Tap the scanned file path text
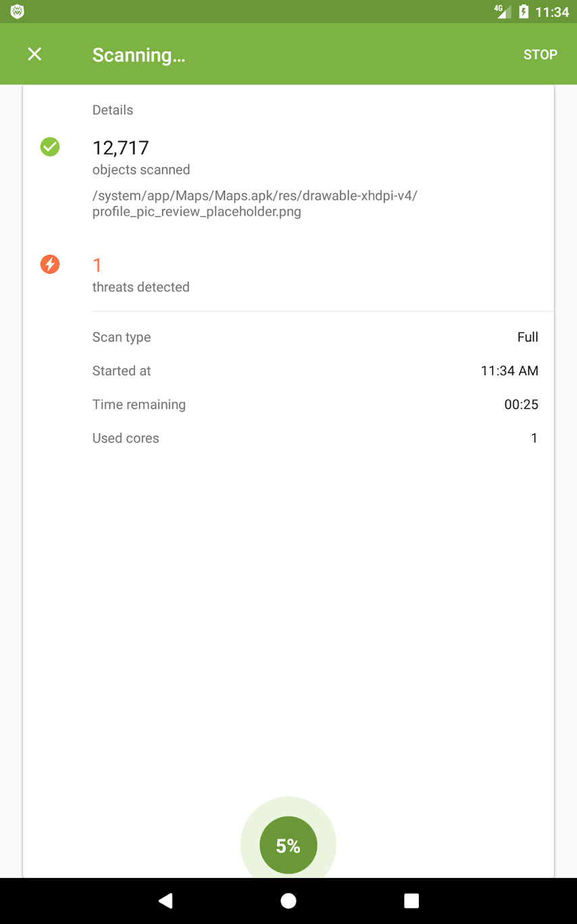 click(255, 203)
